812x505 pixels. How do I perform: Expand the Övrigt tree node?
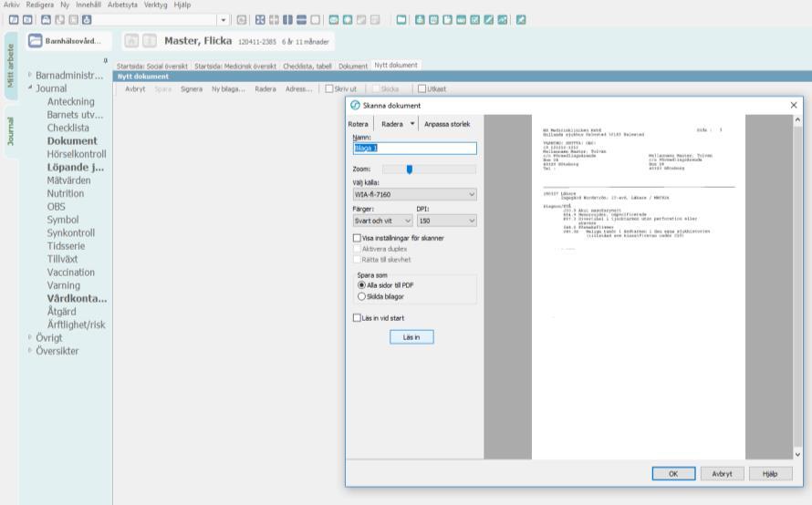(29, 337)
